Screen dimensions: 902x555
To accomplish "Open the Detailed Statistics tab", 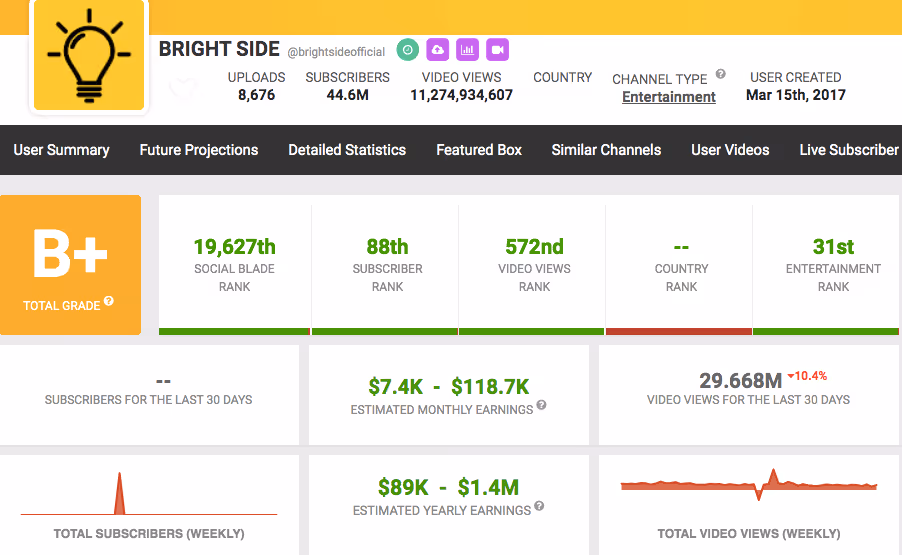I will point(347,150).
